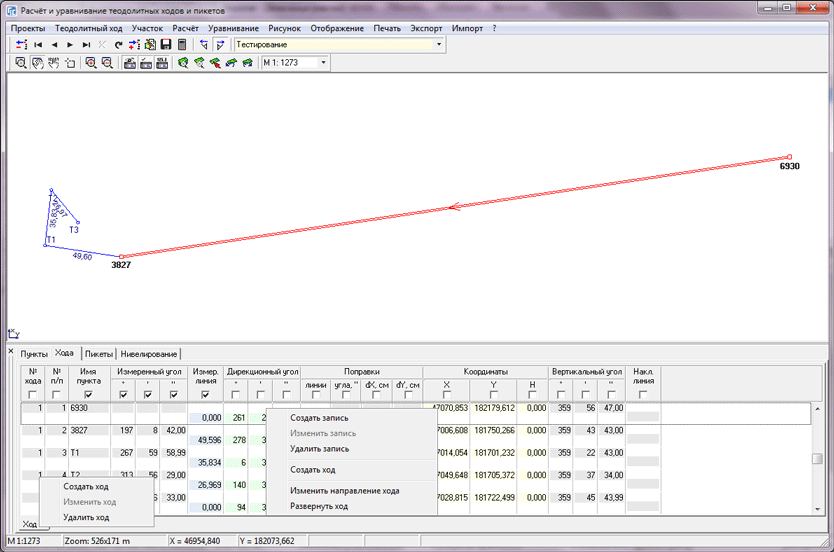The image size is (834, 552).
Task: Click the 49,596 measured line cell
Action: (x=205, y=440)
